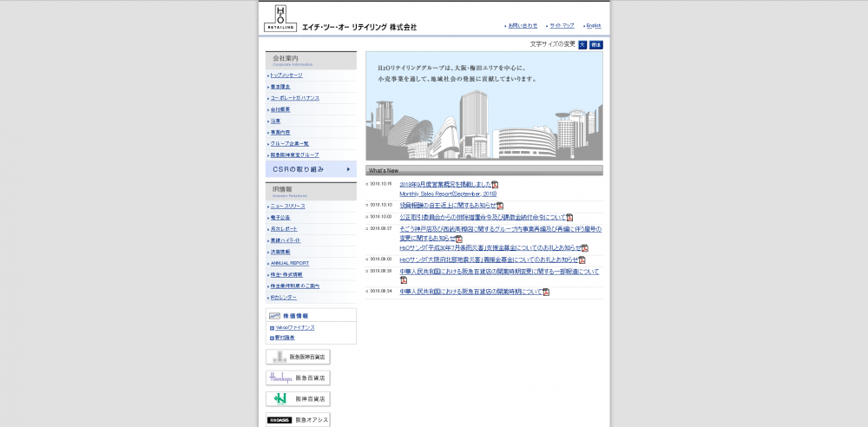
Task: Open Yahoo!ファイナンス stock link
Action: [294, 327]
